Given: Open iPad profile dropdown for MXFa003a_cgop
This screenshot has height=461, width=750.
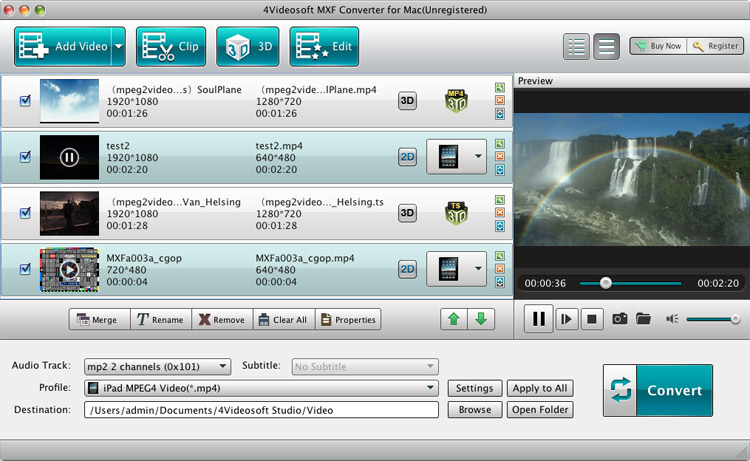Looking at the screenshot, I should coord(456,269).
